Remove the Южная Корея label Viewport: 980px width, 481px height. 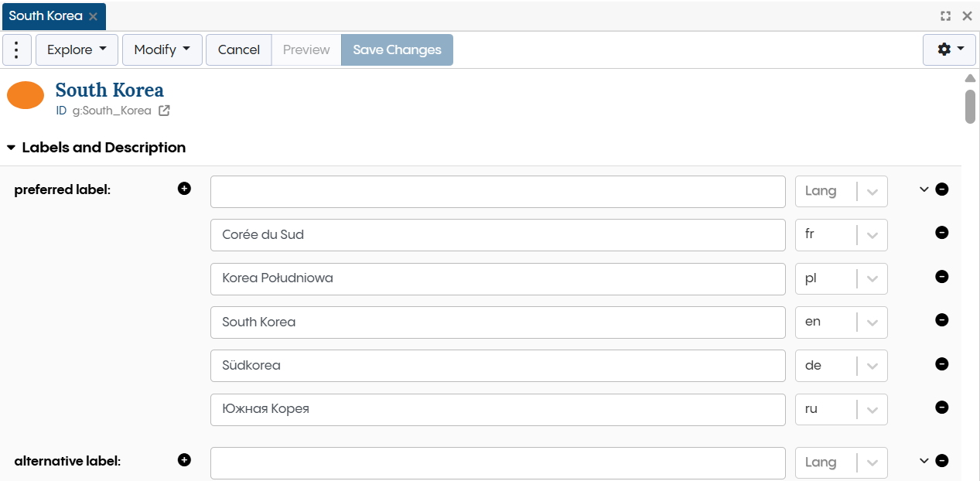click(x=941, y=408)
